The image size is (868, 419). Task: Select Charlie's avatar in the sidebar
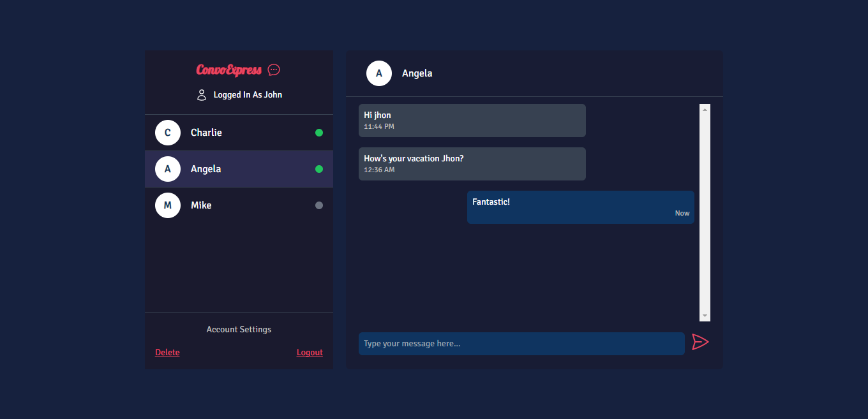167,133
